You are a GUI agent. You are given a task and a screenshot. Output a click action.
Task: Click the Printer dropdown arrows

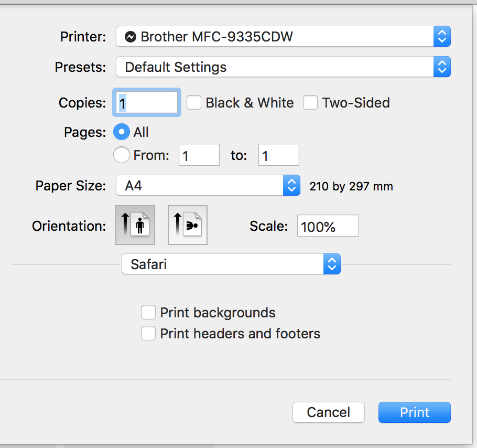[x=442, y=37]
